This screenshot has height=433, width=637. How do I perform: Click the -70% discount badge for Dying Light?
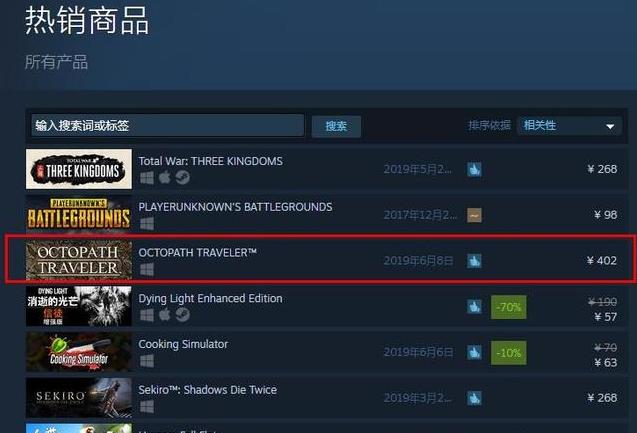pos(509,307)
